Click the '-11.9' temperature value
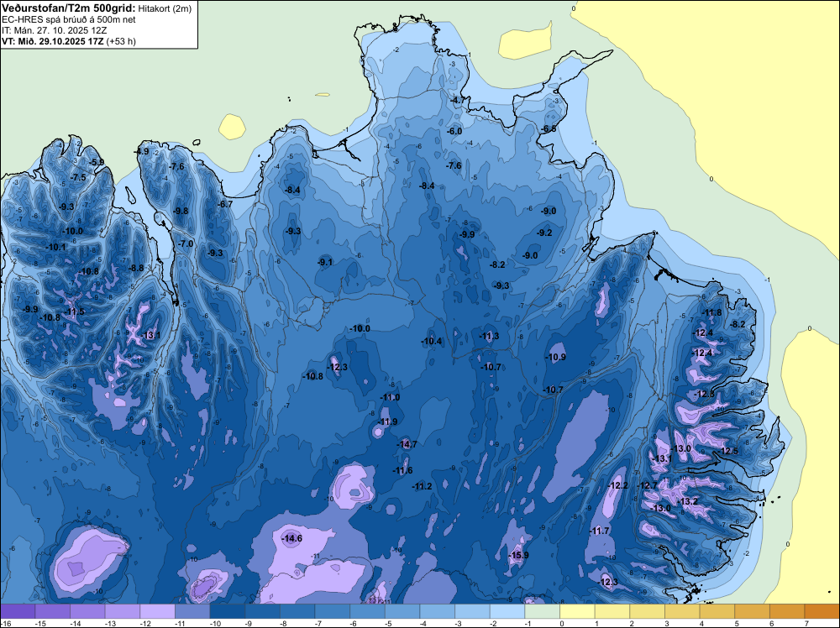The image size is (840, 628). pyautogui.click(x=387, y=421)
